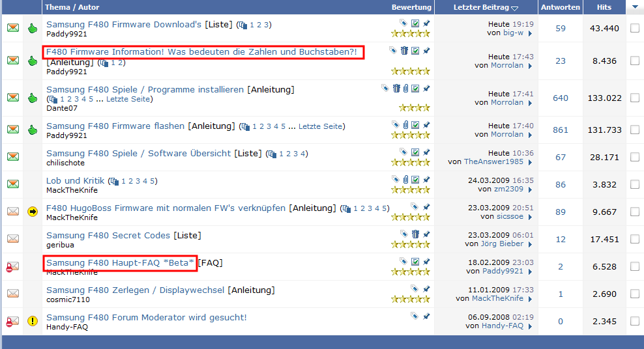The width and height of the screenshot is (644, 349).
Task: Check the box for Lob und Kritik thread
Action: pos(635,184)
